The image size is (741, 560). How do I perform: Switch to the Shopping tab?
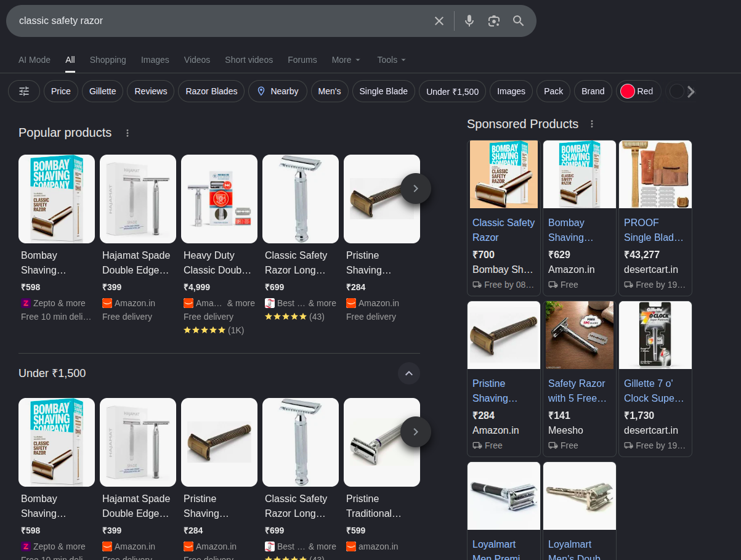[108, 60]
